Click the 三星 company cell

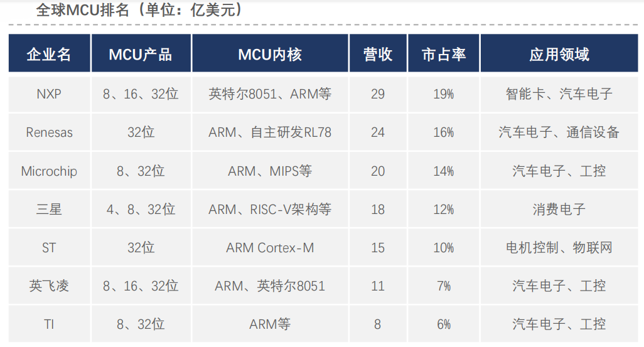coord(50,210)
